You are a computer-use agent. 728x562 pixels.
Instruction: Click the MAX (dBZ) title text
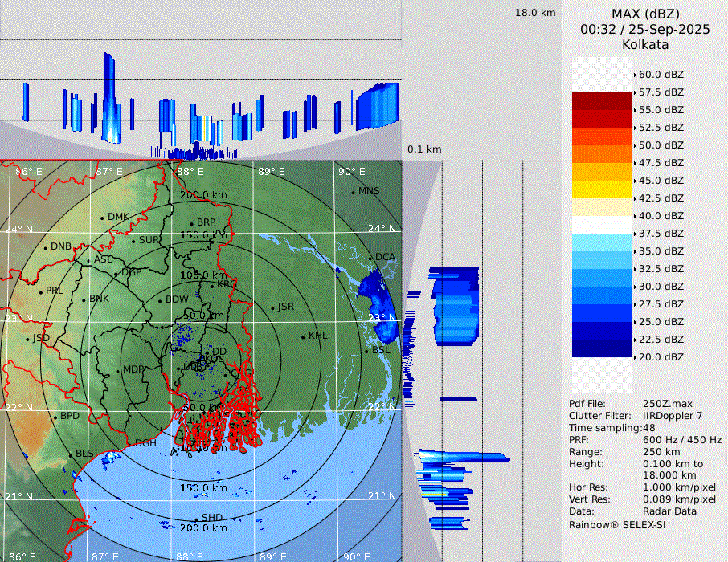coord(645,14)
